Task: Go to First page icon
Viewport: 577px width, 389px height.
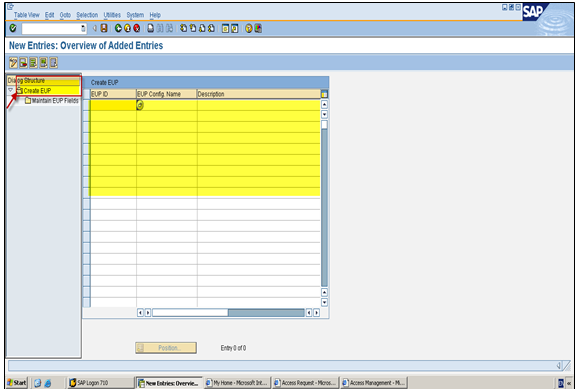Action: click(183, 28)
